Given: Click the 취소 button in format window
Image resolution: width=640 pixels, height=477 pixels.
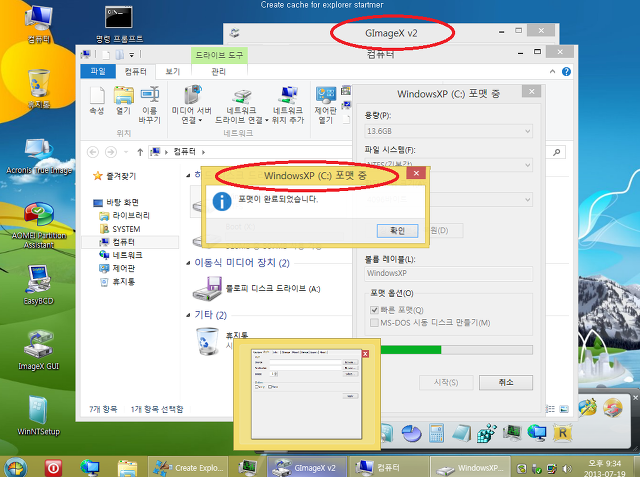Looking at the screenshot, I should coord(506,382).
